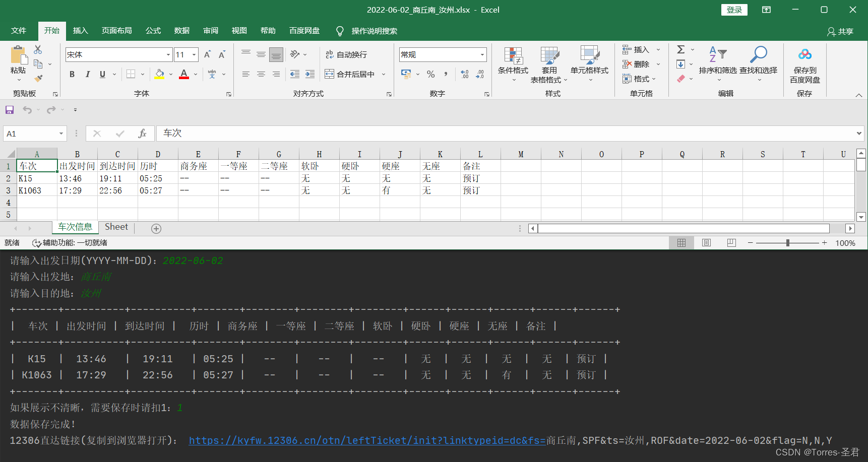Screen dimensions: 868x462
Task: Open the font name dropdown
Action: click(168, 54)
